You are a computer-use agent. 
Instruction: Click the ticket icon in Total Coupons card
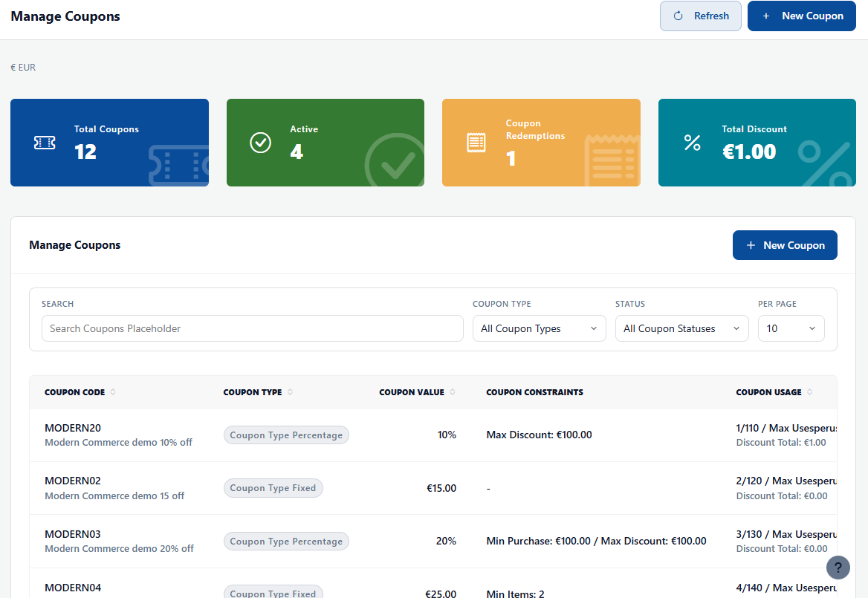[x=45, y=143]
